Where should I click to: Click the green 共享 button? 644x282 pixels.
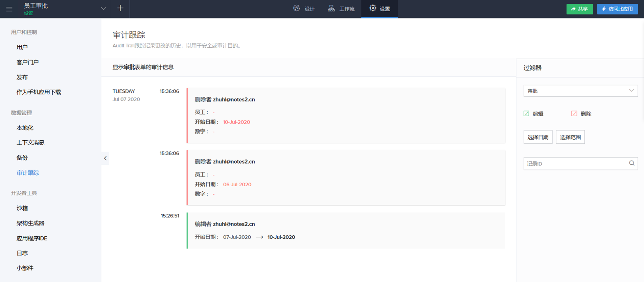[579, 9]
